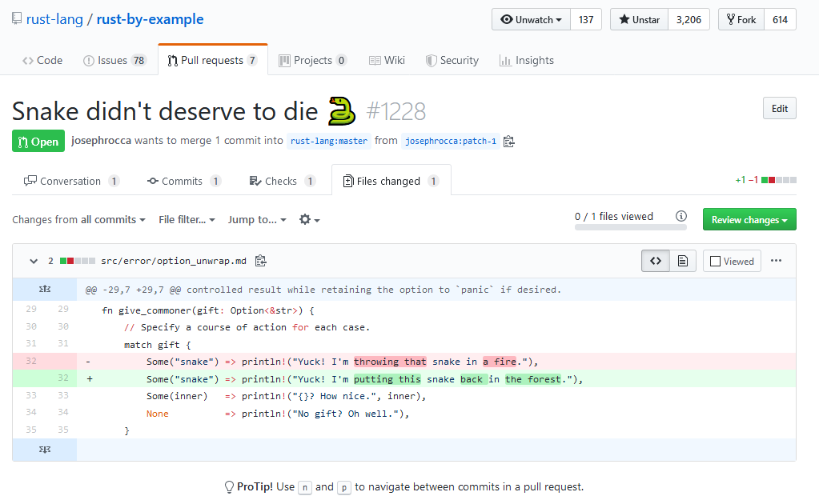
Task: Click the green Open status badge
Action: (38, 141)
